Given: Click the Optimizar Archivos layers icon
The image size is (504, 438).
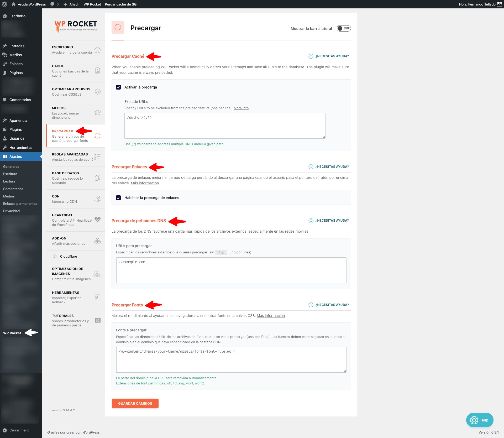Looking at the screenshot, I should click(x=97, y=92).
